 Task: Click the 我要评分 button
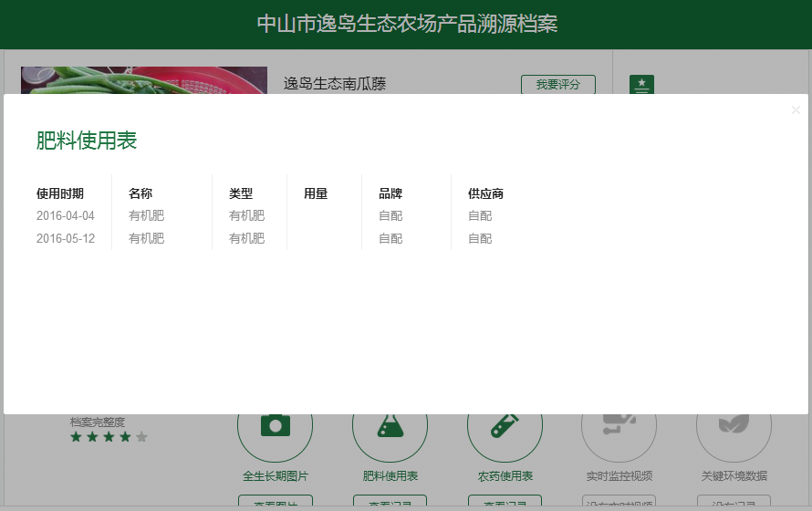tap(557, 84)
